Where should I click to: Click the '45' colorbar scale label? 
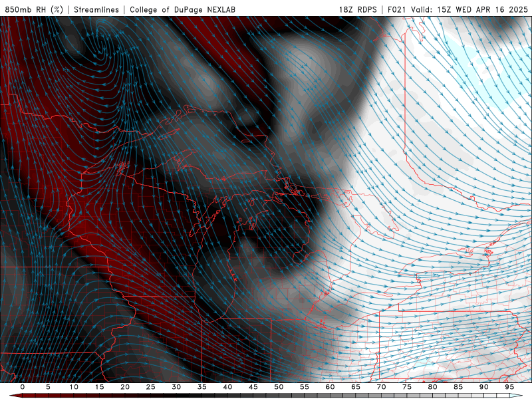pos(253,387)
